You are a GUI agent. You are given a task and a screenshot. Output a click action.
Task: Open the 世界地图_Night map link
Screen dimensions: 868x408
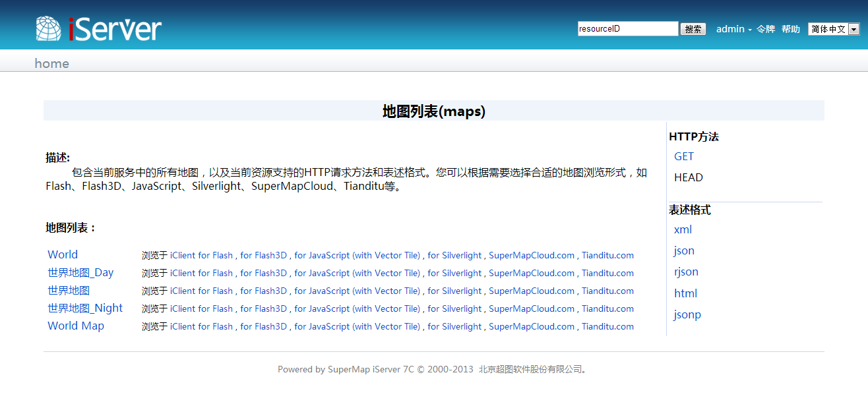85,308
